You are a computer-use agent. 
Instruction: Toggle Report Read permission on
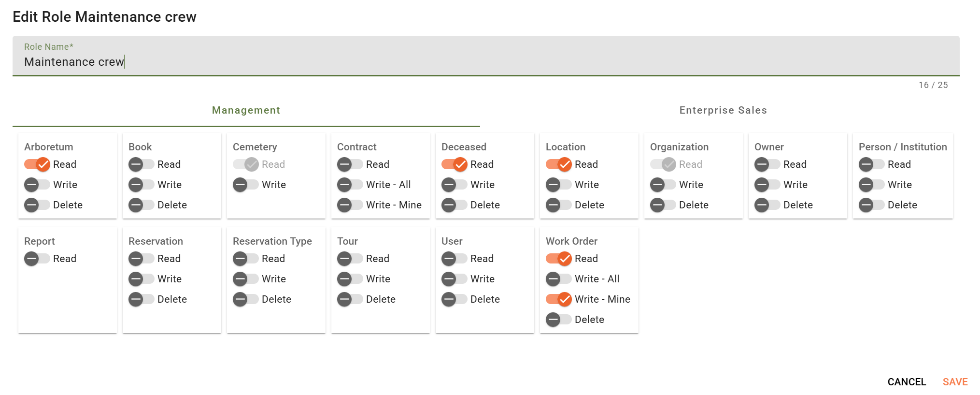tap(37, 259)
